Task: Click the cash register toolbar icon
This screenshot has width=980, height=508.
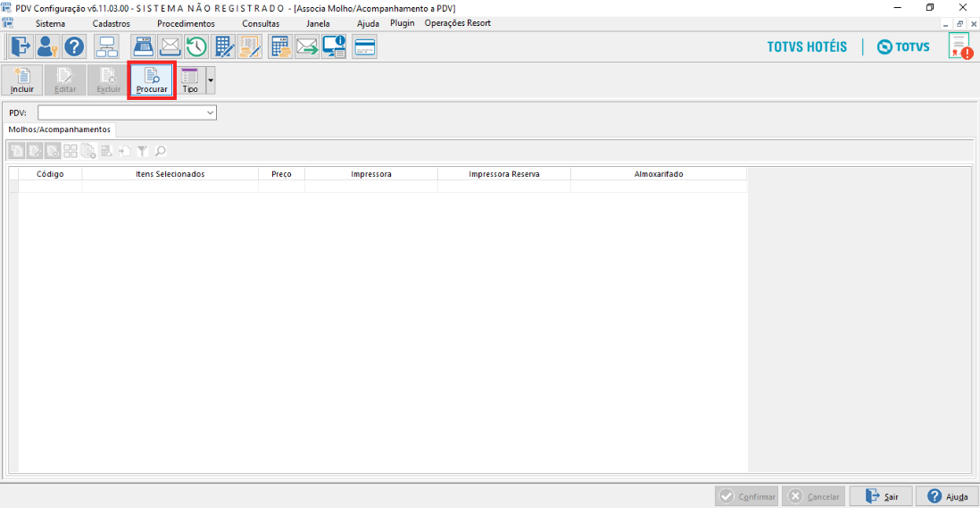Action: 144,46
